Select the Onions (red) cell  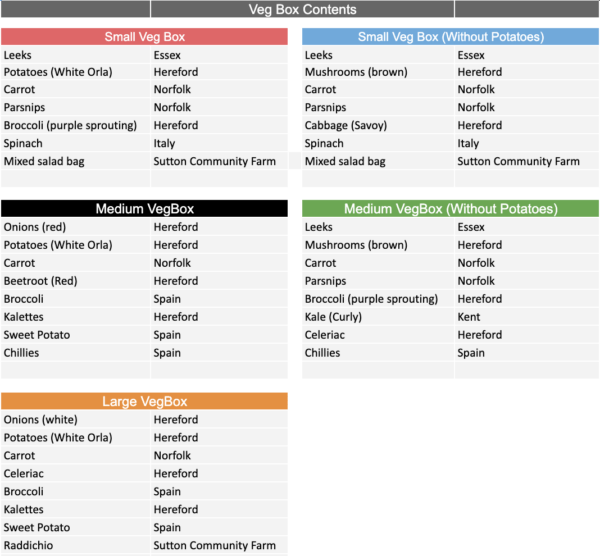point(35,227)
